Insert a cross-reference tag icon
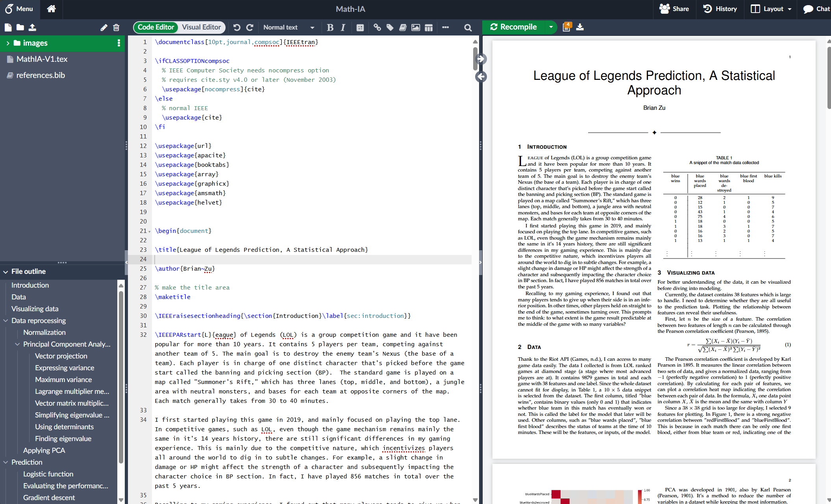The image size is (831, 504). 390,28
